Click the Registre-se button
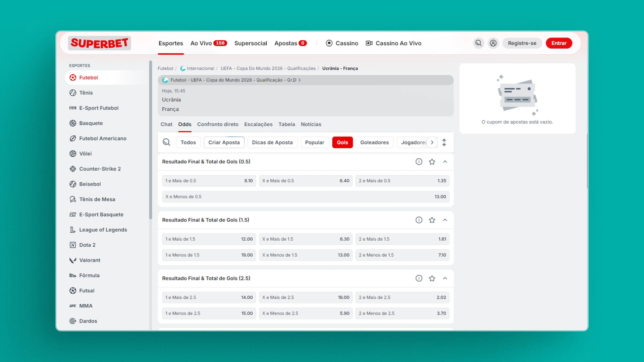Image resolution: width=644 pixels, height=362 pixels. pos(522,43)
